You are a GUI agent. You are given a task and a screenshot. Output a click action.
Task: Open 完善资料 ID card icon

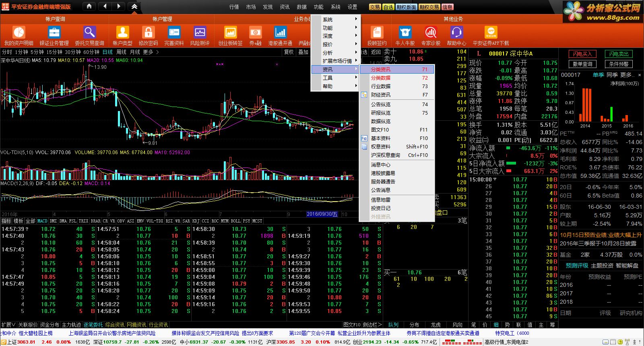click(174, 33)
